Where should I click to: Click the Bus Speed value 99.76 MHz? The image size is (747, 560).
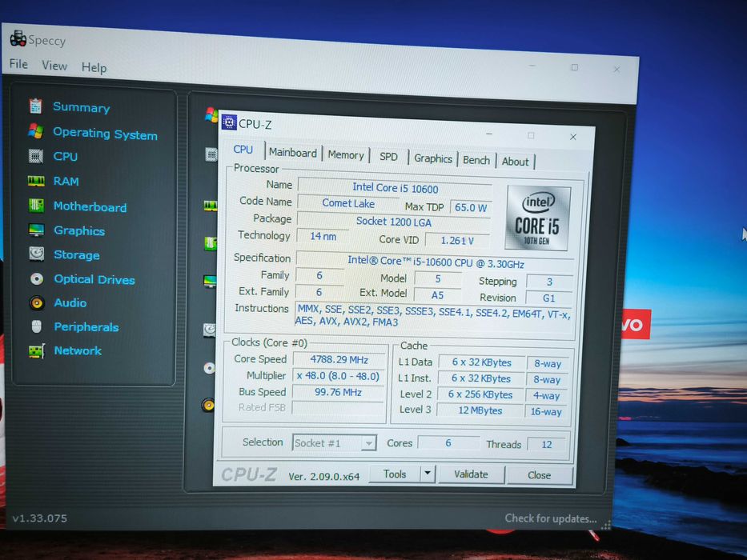338,392
